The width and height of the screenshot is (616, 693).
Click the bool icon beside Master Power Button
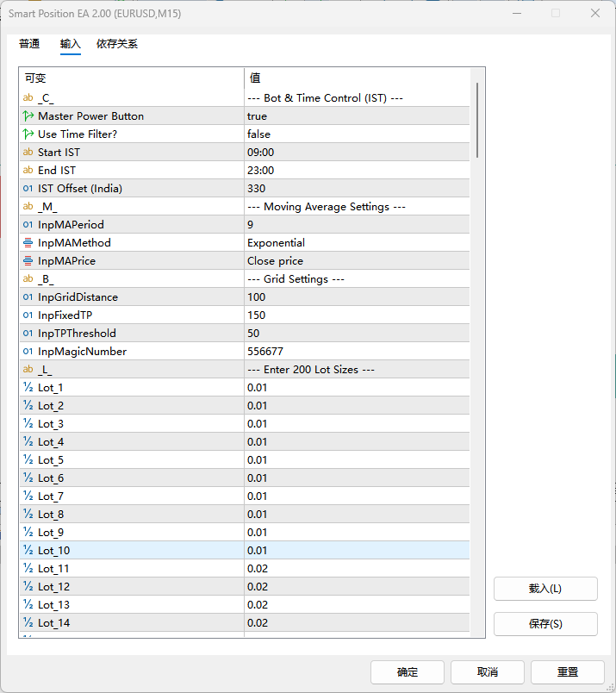pyautogui.click(x=28, y=115)
